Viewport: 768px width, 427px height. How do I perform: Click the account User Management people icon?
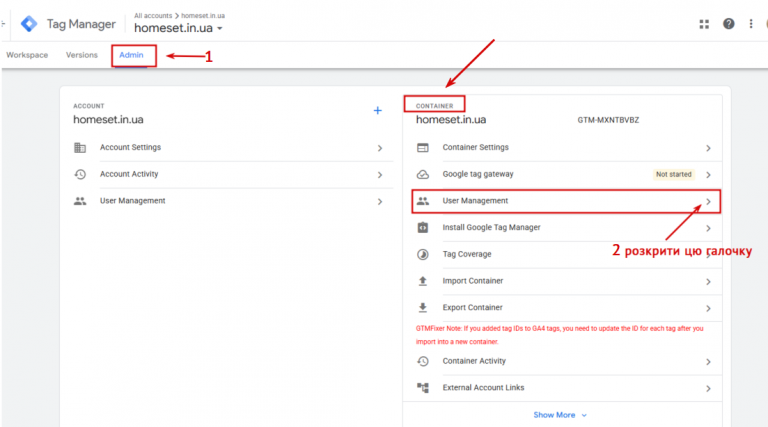tap(80, 201)
